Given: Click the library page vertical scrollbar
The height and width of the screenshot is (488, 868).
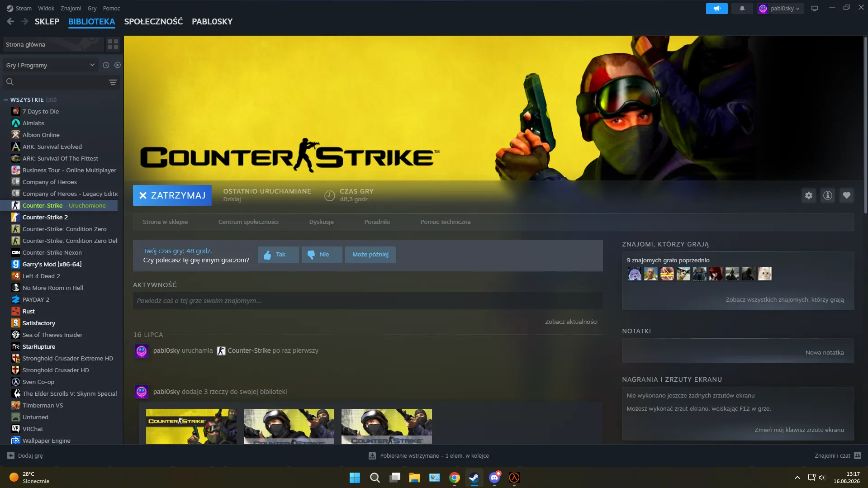Looking at the screenshot, I should (865, 124).
